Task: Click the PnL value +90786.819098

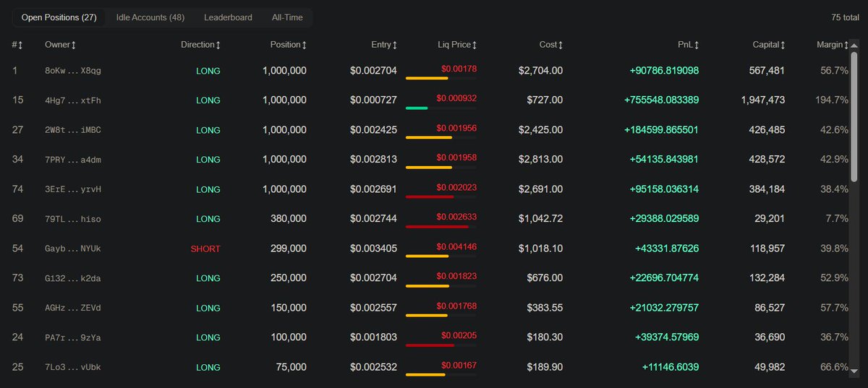Action: pyautogui.click(x=665, y=71)
